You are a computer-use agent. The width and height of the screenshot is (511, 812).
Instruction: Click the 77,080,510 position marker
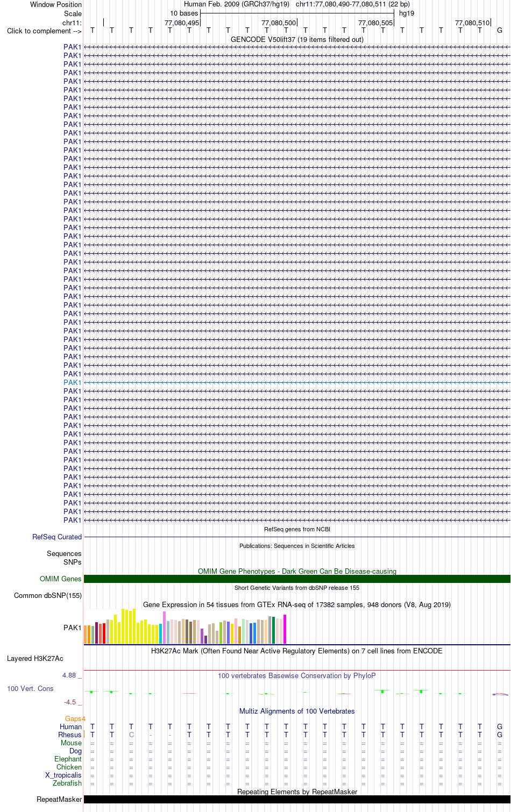[x=472, y=23]
